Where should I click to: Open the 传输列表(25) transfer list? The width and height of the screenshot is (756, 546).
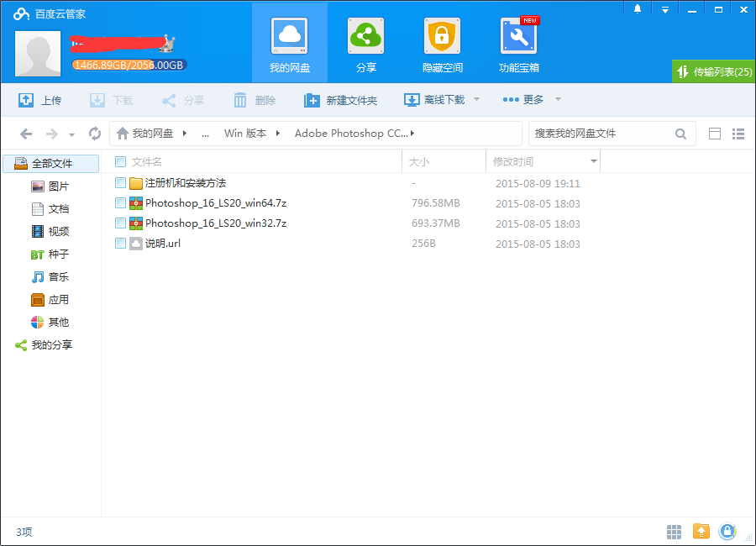(713, 71)
